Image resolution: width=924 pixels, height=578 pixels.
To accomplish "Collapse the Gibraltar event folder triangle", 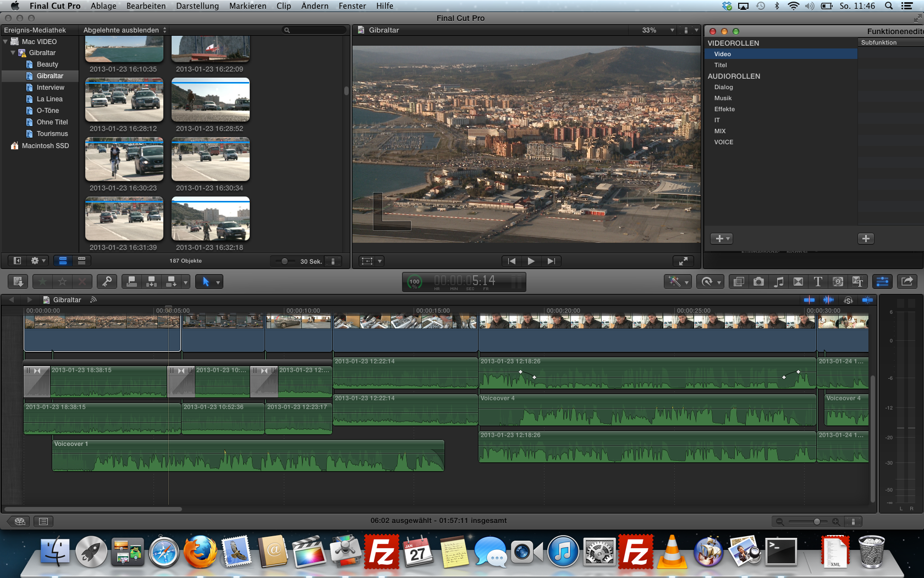I will [x=13, y=53].
